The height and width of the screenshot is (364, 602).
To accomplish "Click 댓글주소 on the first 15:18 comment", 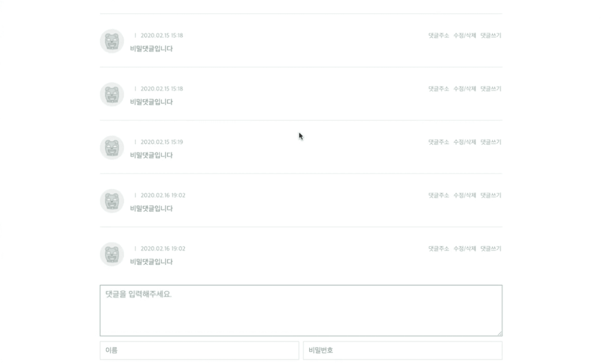I will pos(438,36).
